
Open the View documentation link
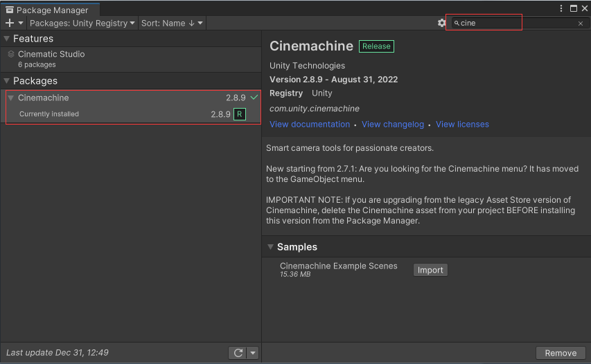[310, 125]
